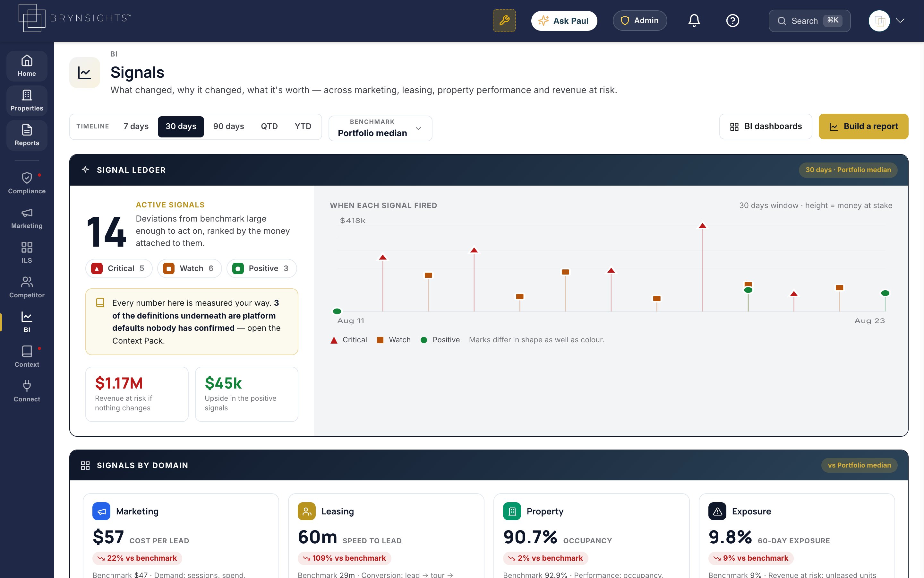
Task: Toggle the Watch 6 filter chip
Action: point(189,268)
